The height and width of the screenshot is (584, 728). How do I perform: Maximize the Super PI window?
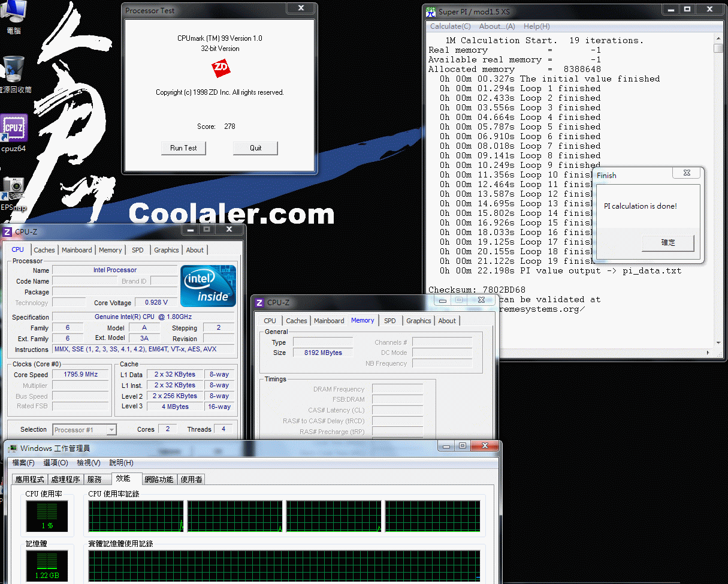[687, 10]
